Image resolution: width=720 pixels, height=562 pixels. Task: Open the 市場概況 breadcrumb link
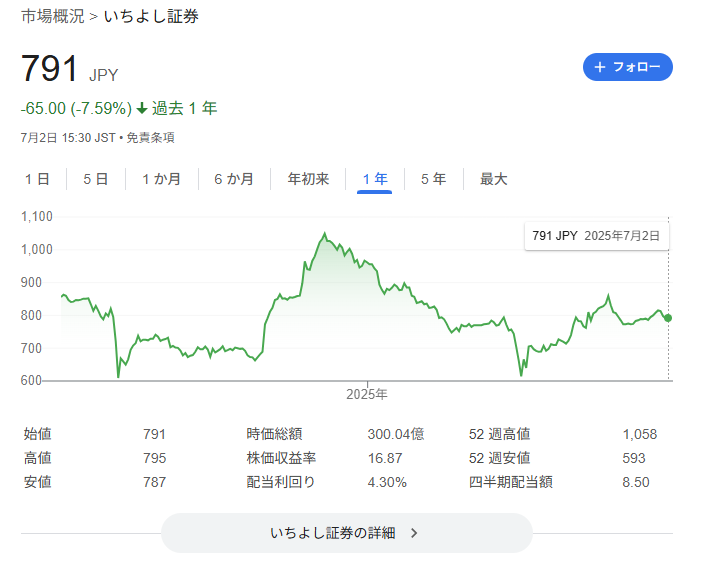point(53,17)
